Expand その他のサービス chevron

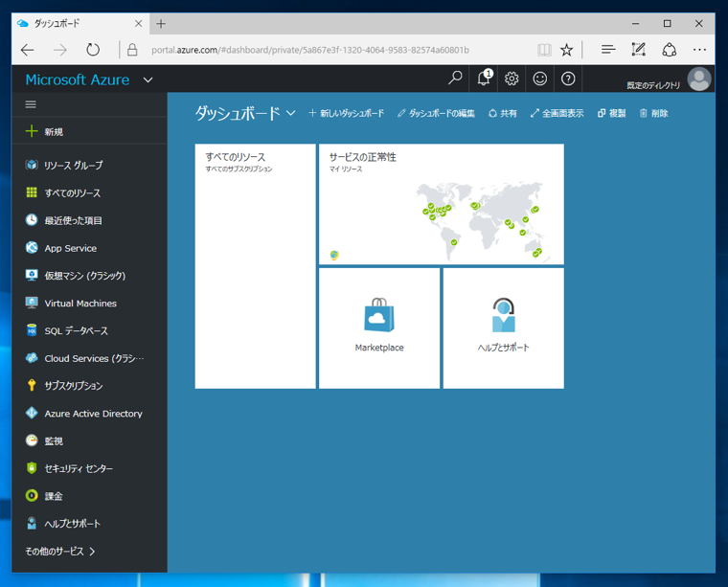(92, 552)
